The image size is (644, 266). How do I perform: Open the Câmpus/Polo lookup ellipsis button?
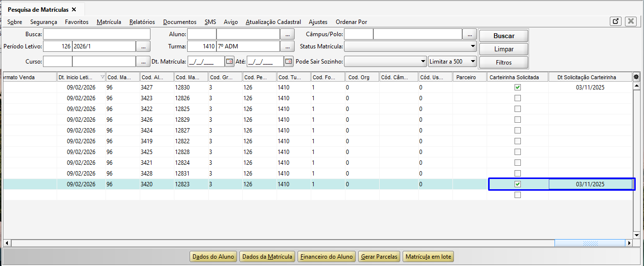click(470, 34)
